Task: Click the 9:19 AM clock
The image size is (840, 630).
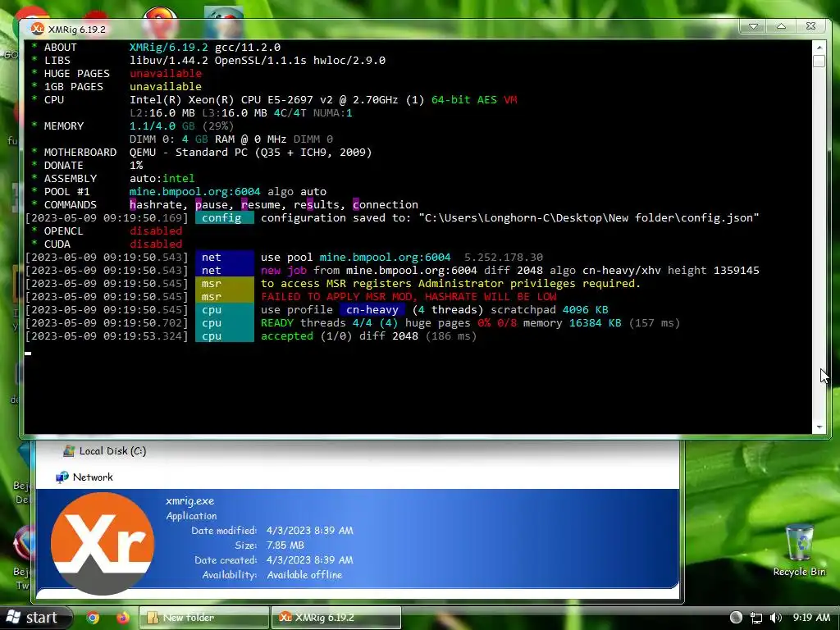Action: pos(811,618)
